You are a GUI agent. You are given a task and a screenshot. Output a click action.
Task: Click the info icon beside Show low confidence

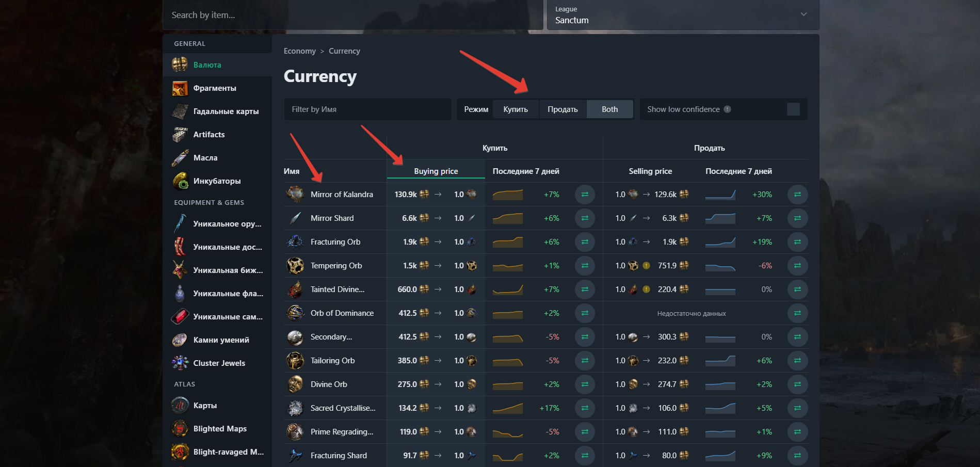[x=728, y=109]
